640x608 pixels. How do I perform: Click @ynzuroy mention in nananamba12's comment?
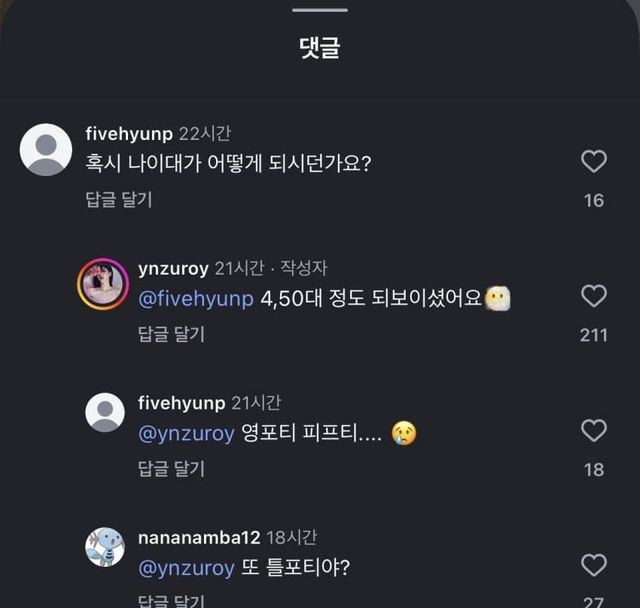click(186, 568)
